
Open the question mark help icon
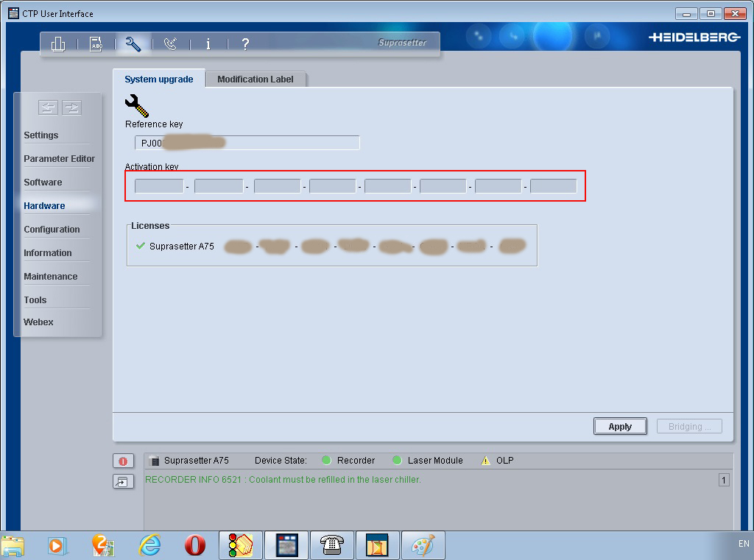(245, 44)
